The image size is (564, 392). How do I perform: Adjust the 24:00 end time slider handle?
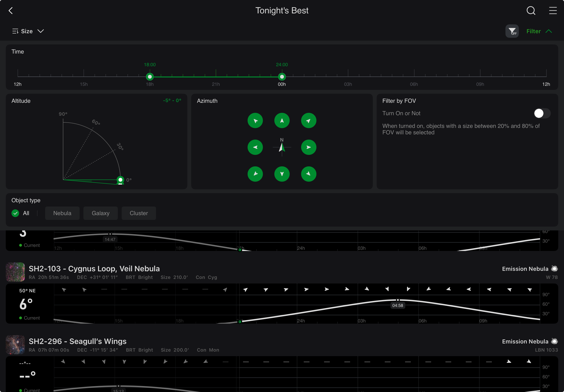click(x=282, y=77)
